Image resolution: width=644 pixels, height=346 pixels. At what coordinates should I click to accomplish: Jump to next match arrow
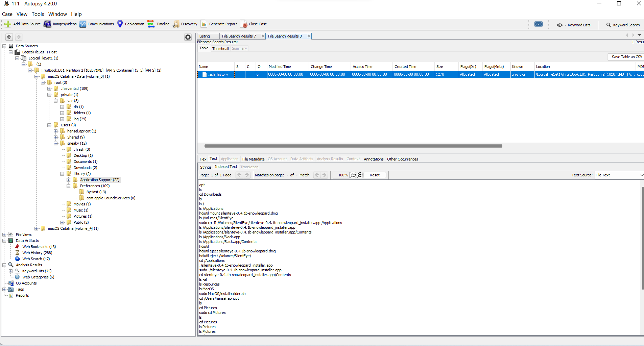click(324, 175)
